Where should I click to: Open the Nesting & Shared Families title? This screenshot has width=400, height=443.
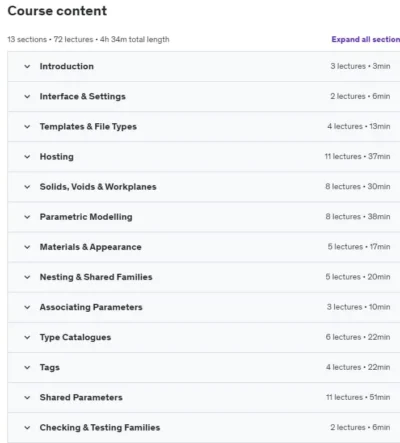click(x=96, y=277)
